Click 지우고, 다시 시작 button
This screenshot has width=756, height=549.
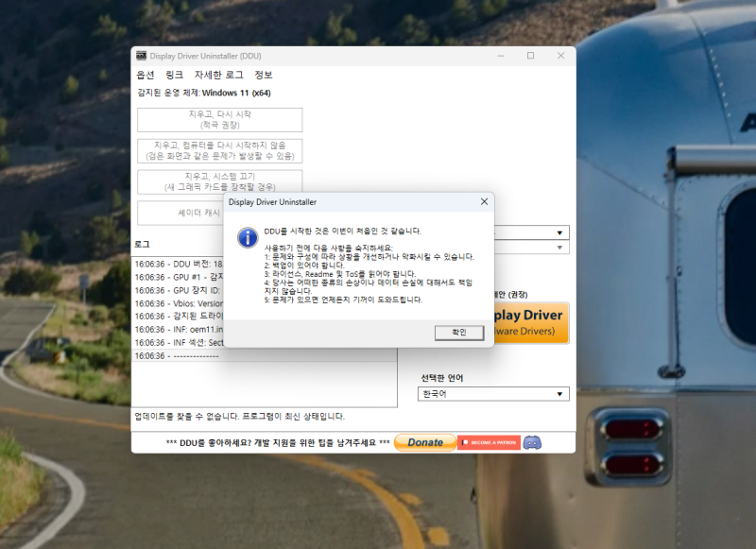point(220,120)
